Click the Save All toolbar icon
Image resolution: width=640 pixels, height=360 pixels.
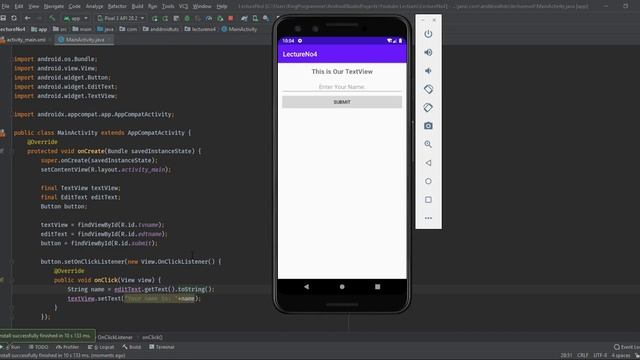coord(3,18)
